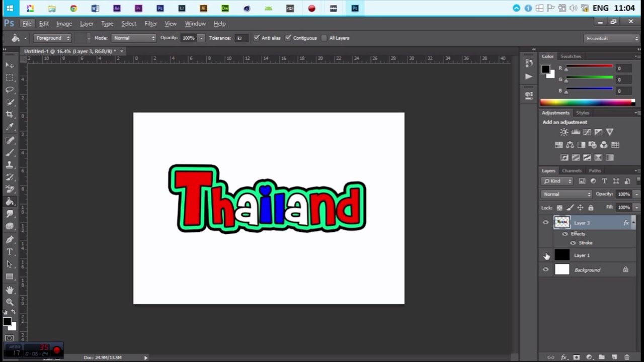Image resolution: width=644 pixels, height=362 pixels.
Task: Open the layer filter Kind dropdown
Action: point(557,181)
